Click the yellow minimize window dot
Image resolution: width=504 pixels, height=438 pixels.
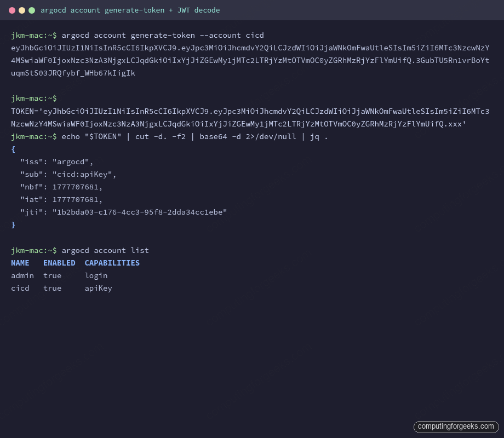click(x=22, y=10)
